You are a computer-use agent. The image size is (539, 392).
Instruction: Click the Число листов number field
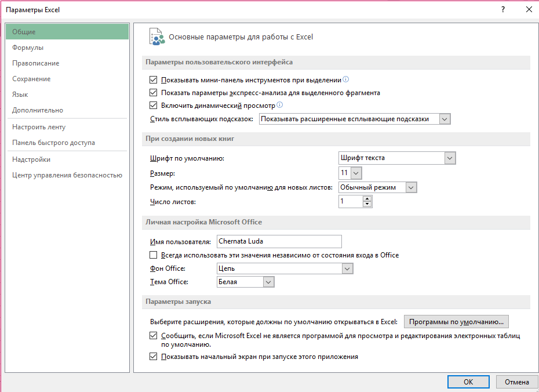351,201
